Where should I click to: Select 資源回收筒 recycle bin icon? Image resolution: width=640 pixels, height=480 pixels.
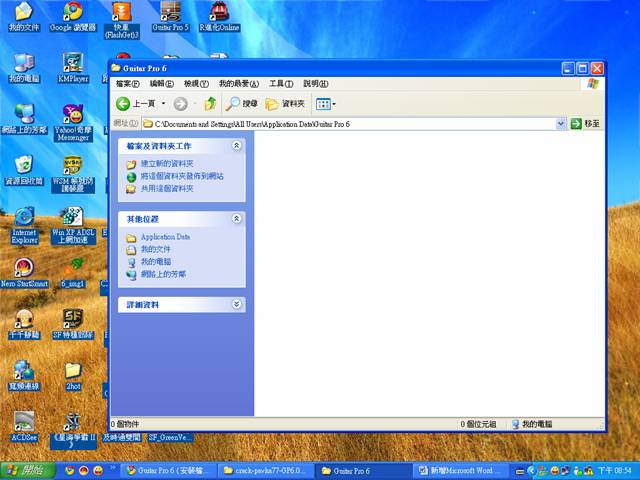[x=24, y=170]
